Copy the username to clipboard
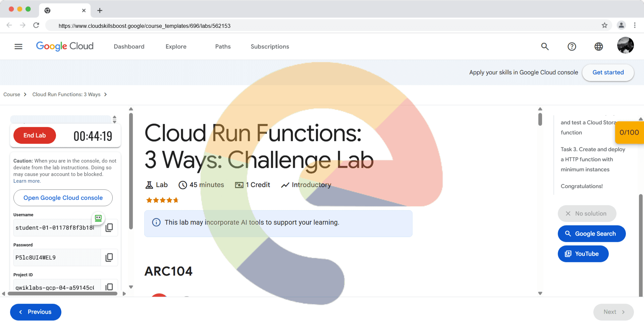Image resolution: width=644 pixels, height=327 pixels. point(109,228)
